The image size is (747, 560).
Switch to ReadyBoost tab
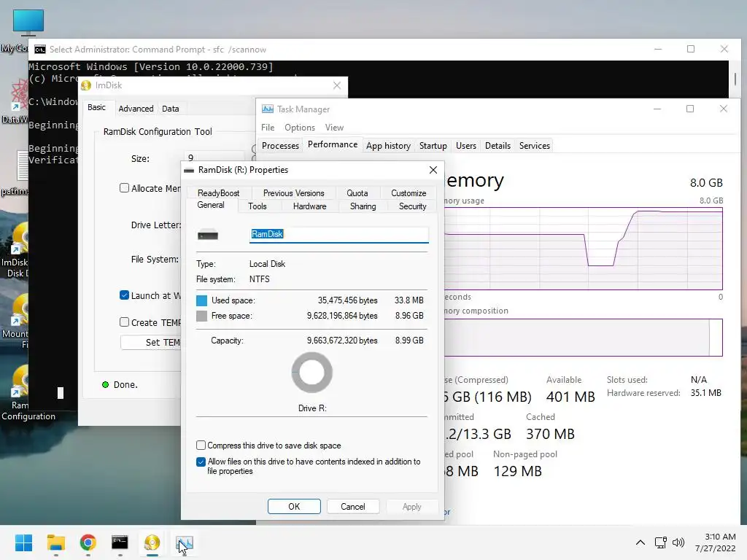(x=218, y=192)
